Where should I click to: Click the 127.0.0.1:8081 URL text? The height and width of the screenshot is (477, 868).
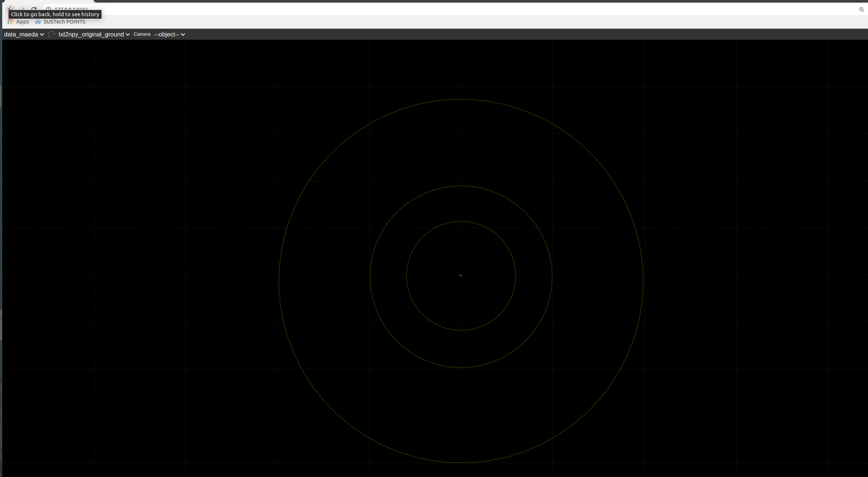coord(72,9)
